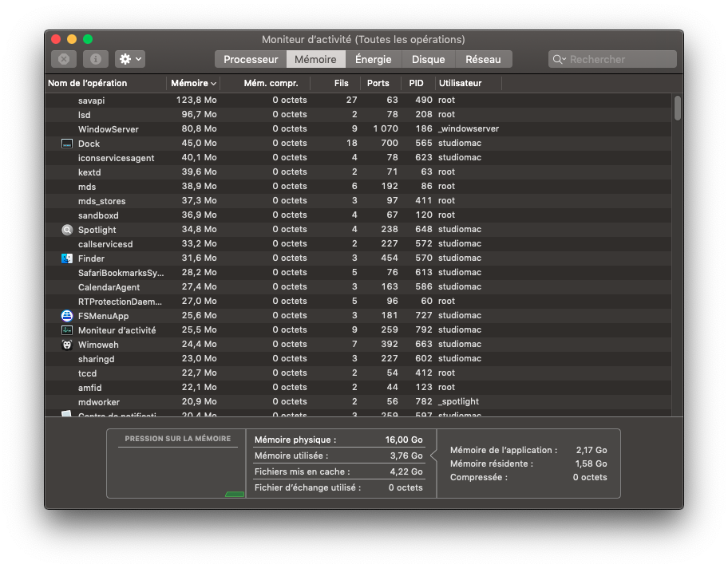Viewport: 728px width, 568px height.
Task: Select the SafariBookmarksSy... process row
Action: pos(358,273)
